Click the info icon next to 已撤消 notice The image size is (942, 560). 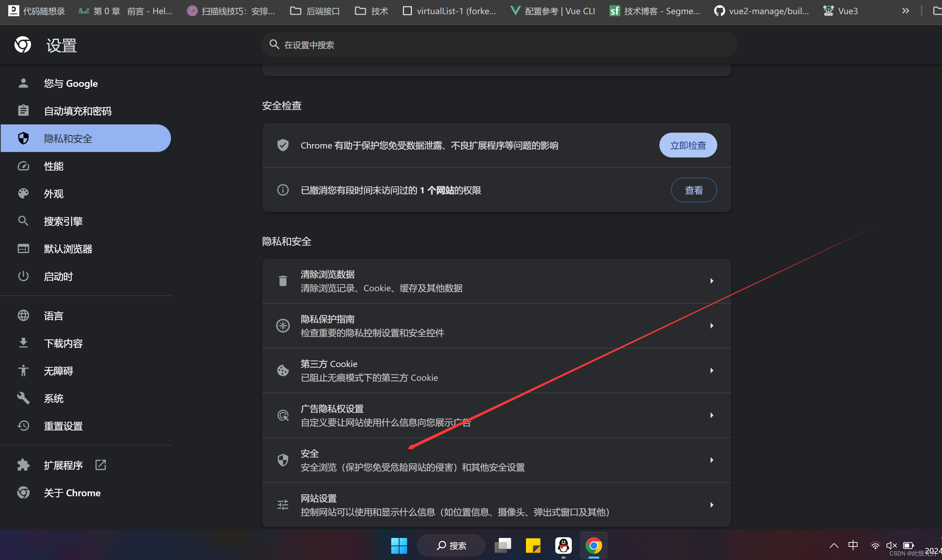point(283,190)
